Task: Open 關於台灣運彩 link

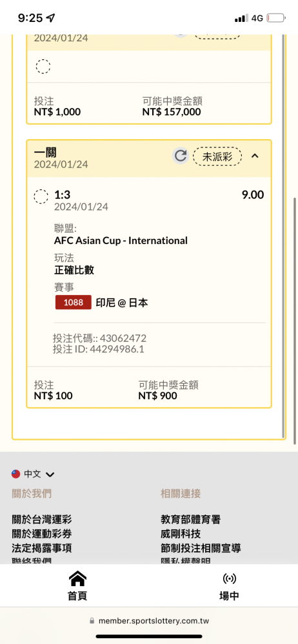Action: [42, 519]
